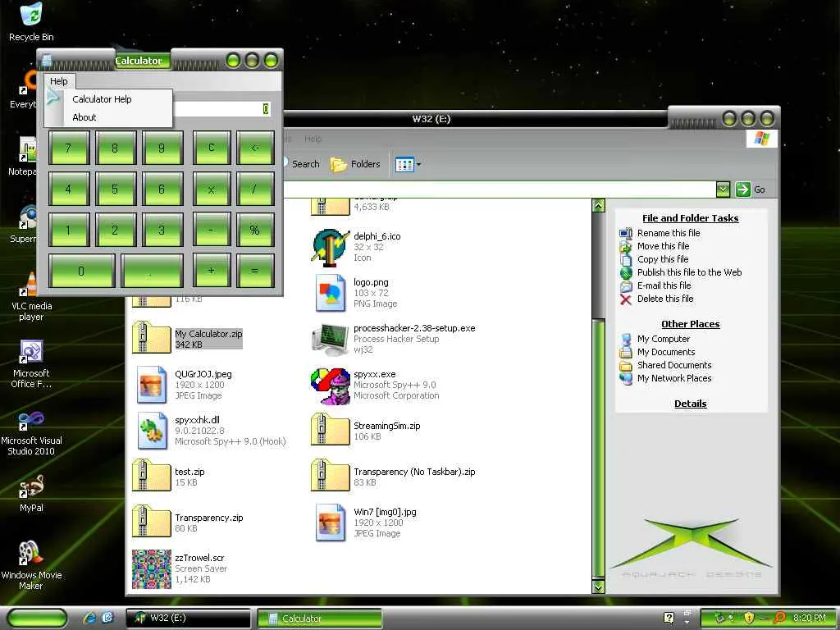Click the equals button in Calculator
This screenshot has height=630, width=840.
pyautogui.click(x=255, y=271)
